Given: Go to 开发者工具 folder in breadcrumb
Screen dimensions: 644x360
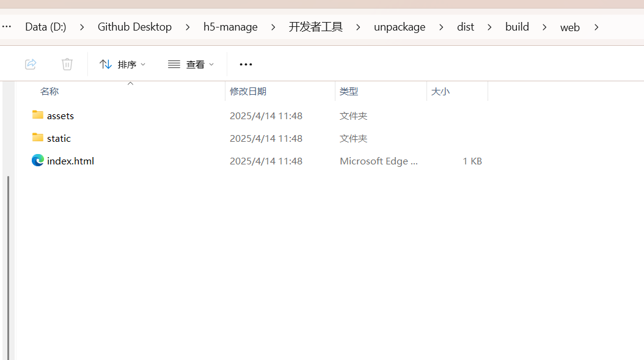Looking at the screenshot, I should click(x=316, y=27).
